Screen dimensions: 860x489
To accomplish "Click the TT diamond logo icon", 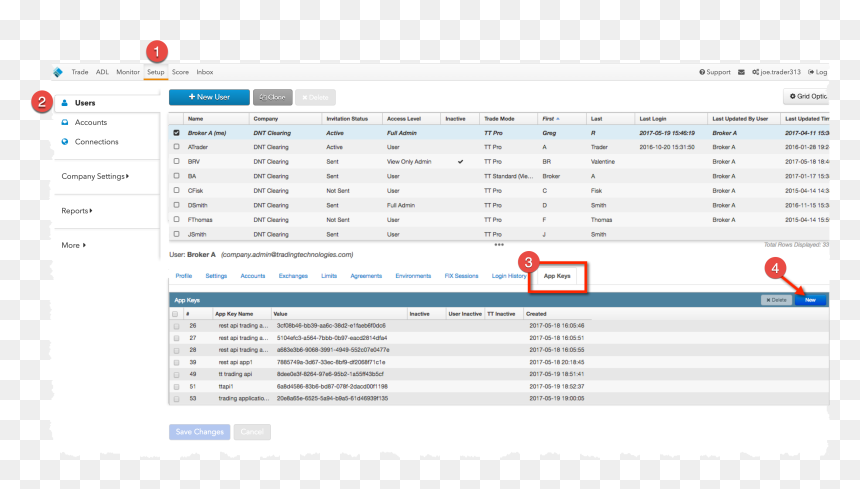I will 58,72.
